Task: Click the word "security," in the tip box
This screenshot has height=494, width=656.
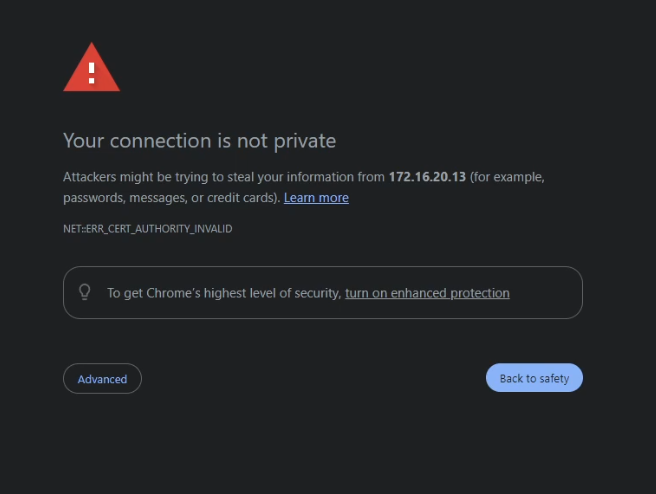Action: click(x=318, y=293)
